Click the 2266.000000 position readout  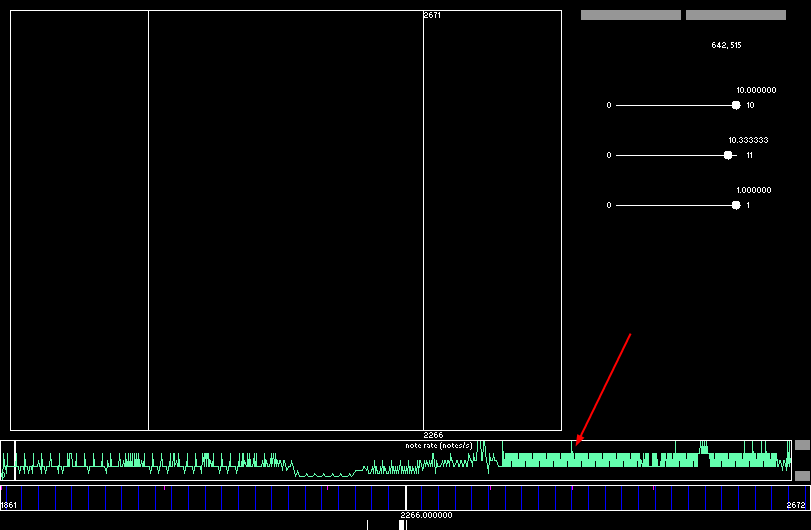426,515
